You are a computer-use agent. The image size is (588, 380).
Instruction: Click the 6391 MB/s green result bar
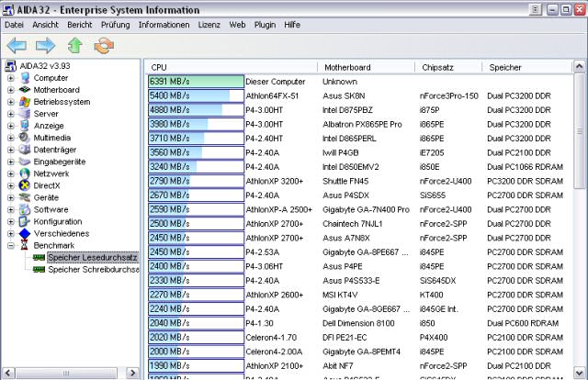(196, 82)
